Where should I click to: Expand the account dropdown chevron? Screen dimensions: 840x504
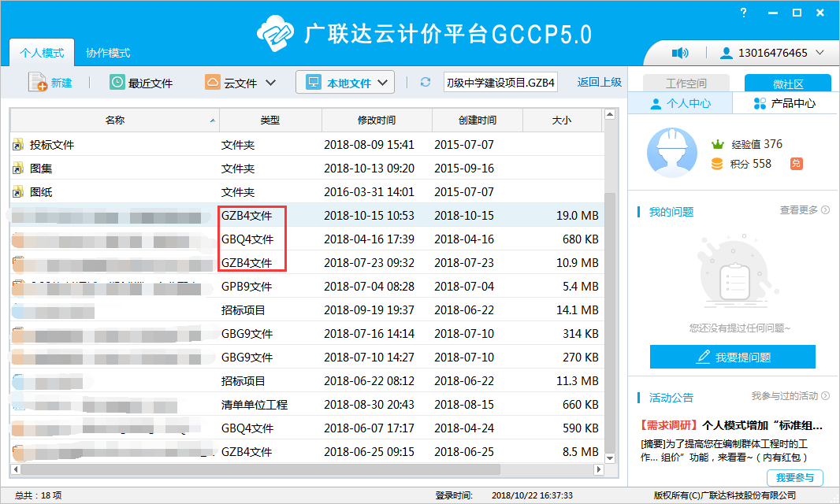click(x=820, y=53)
